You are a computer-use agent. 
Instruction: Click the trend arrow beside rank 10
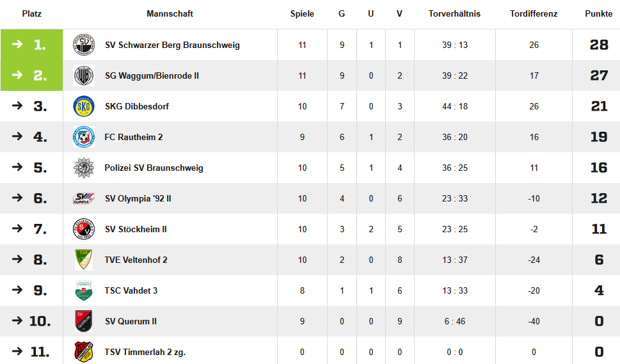[x=17, y=321]
